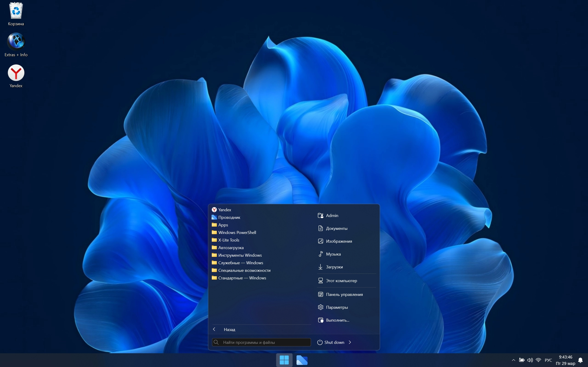
Task: Open the File Explorer taskbar icon
Action: click(302, 360)
